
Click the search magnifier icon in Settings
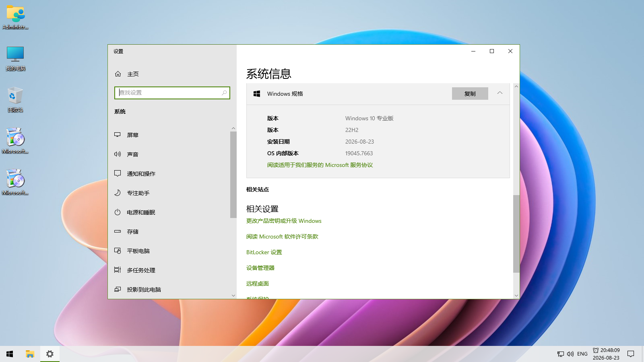tap(224, 93)
